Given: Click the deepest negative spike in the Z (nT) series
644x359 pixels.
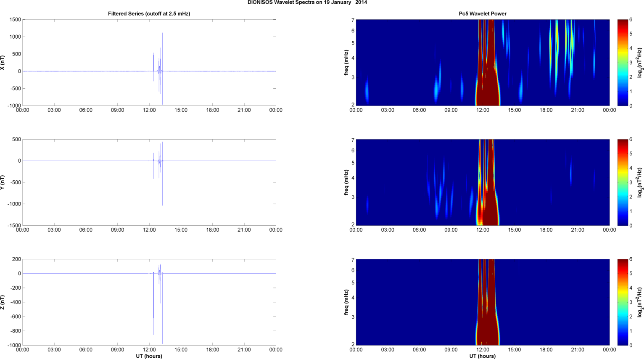Looking at the screenshot, I should click(x=162, y=309).
